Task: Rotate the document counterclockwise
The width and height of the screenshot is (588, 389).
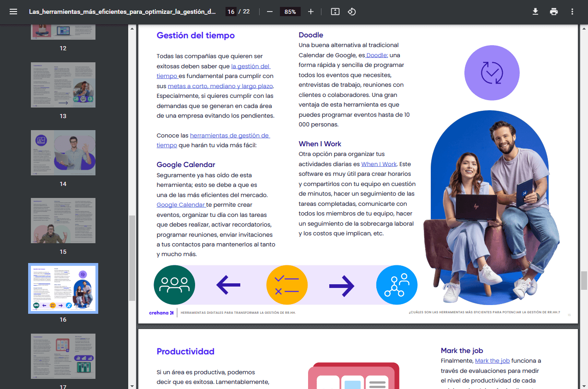Action: tap(352, 12)
